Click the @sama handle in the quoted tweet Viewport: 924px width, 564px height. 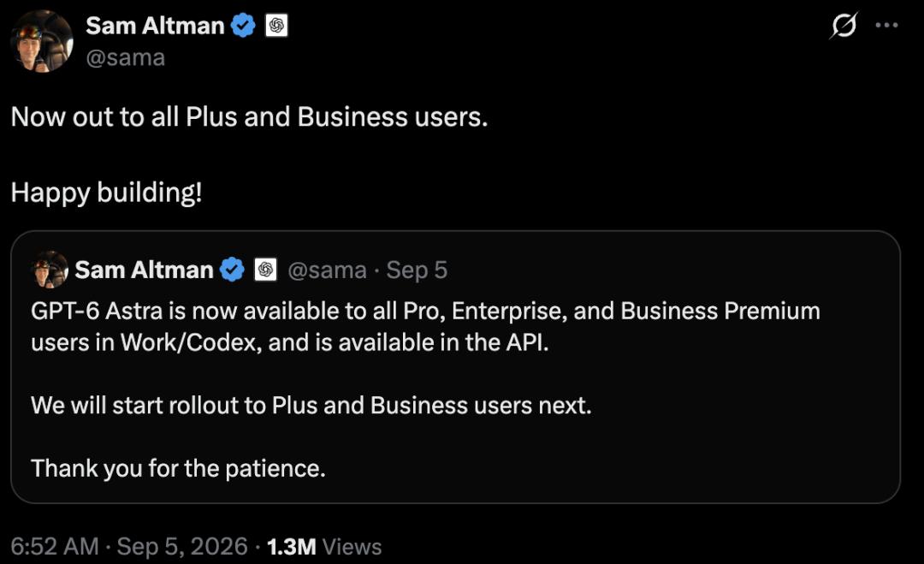pos(327,270)
